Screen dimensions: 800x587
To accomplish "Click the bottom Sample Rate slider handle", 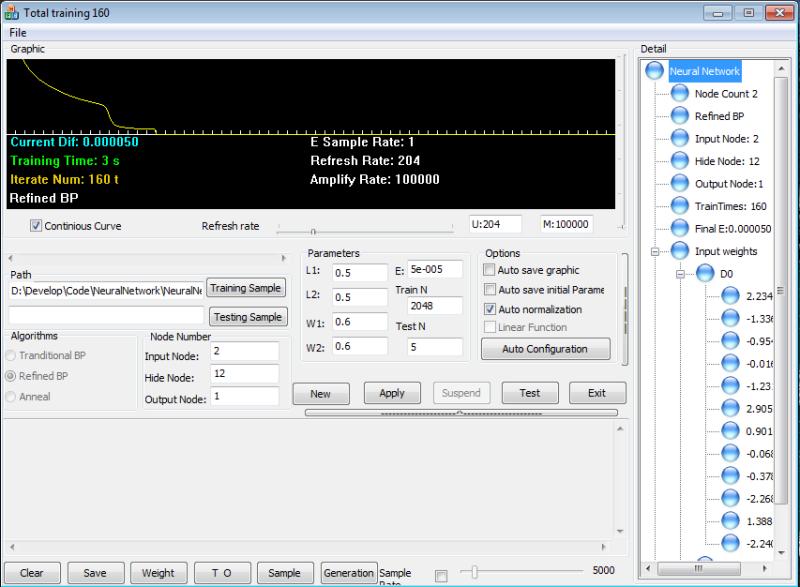I will coord(474,572).
